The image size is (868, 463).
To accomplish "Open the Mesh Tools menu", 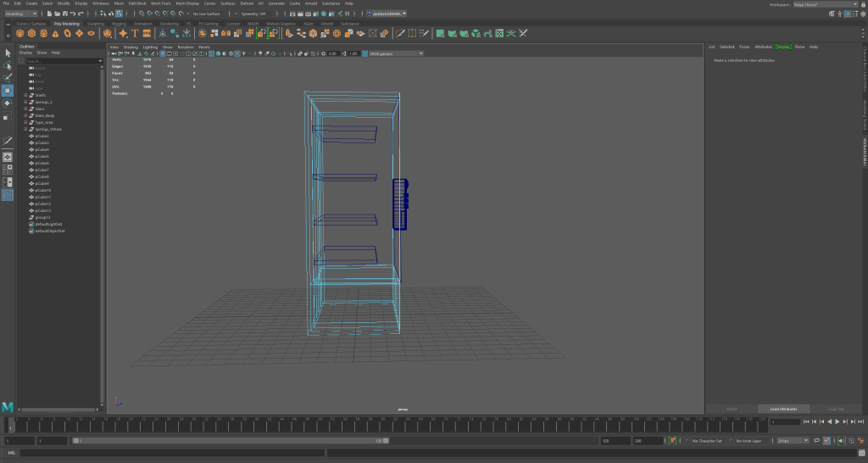I will point(161,3).
